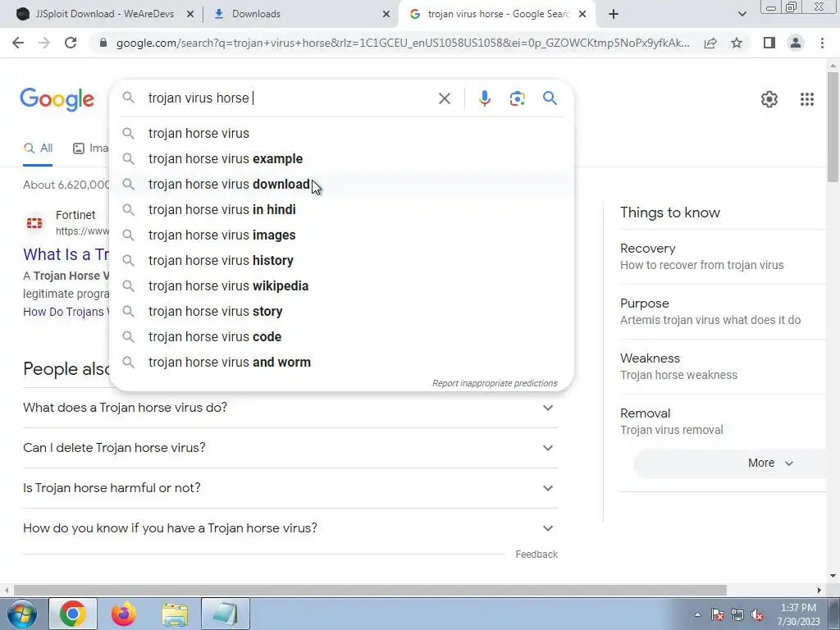Choose suggestion 'trojan horse virus'
This screenshot has height=630, width=840.
click(x=341, y=134)
